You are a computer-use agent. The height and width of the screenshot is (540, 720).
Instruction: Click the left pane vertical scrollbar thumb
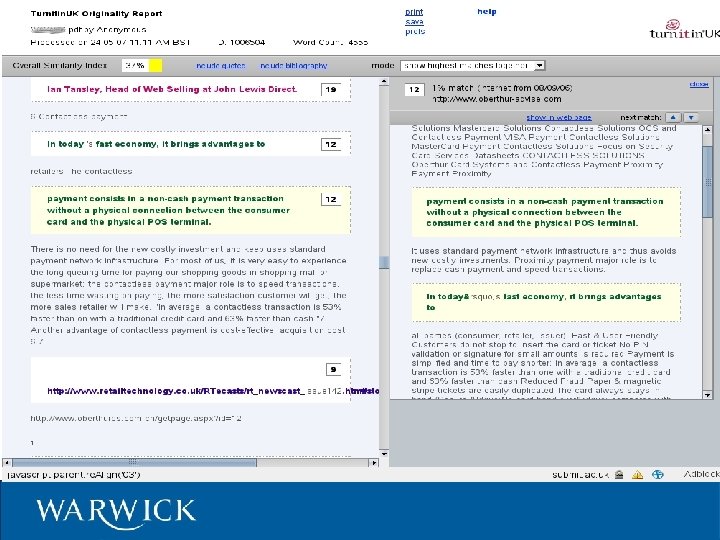[x=384, y=262]
